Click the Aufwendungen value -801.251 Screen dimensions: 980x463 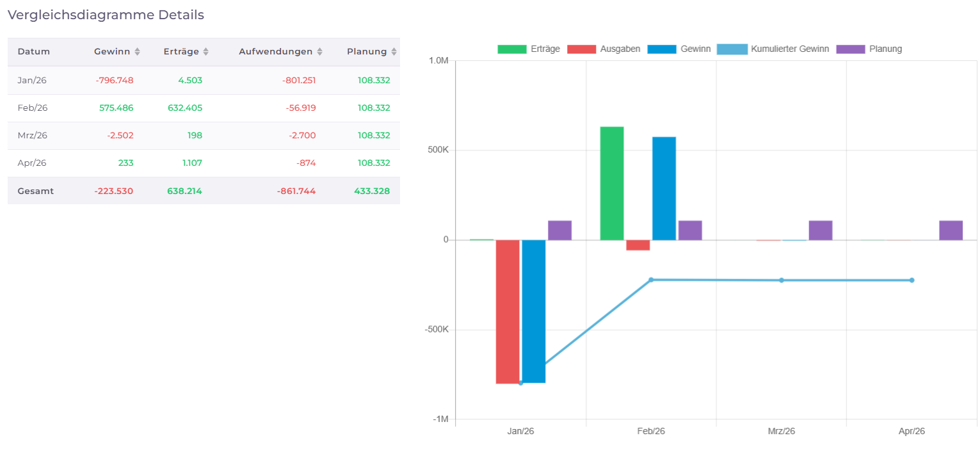tap(299, 80)
